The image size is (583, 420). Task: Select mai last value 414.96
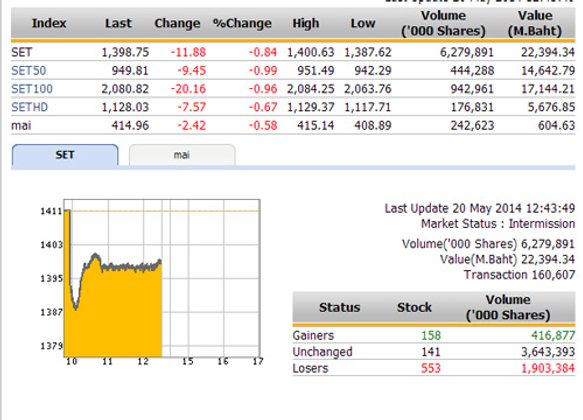[130, 125]
